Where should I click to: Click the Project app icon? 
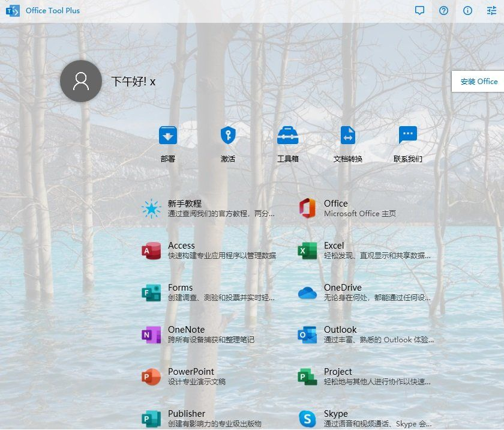307,377
